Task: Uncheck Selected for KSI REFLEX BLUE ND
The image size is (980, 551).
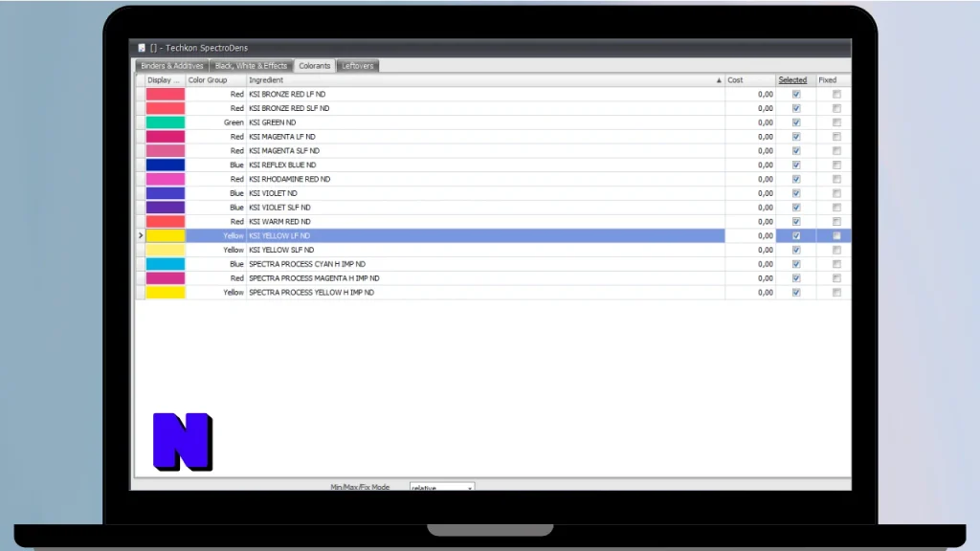Action: point(796,165)
